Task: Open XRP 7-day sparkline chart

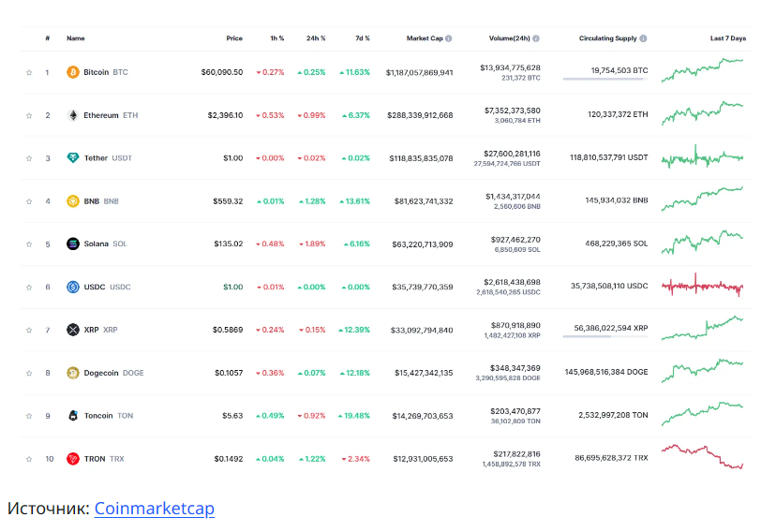Action: click(x=702, y=328)
